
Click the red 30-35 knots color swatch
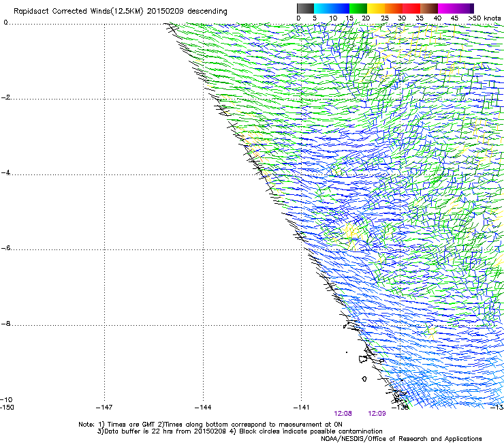coord(411,8)
